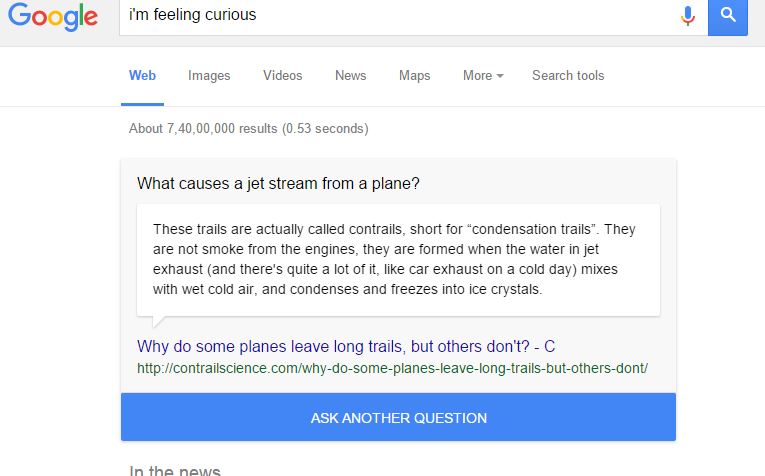Click the contrailscience.com green URL
The image size is (765, 476).
(392, 368)
